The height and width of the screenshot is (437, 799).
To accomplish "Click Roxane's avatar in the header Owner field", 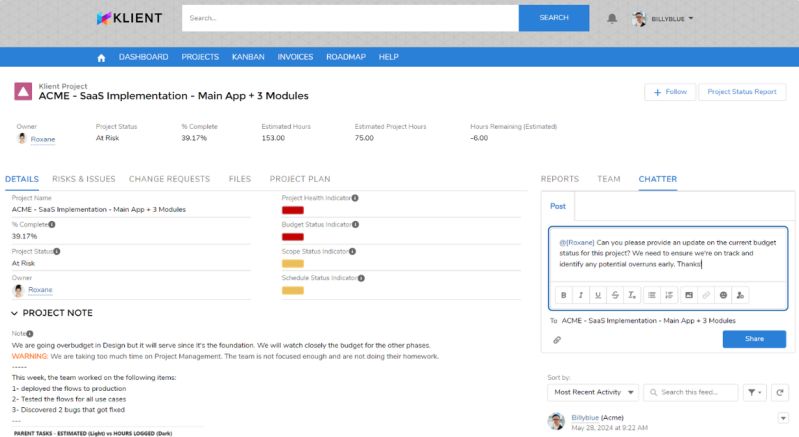I will (x=22, y=139).
